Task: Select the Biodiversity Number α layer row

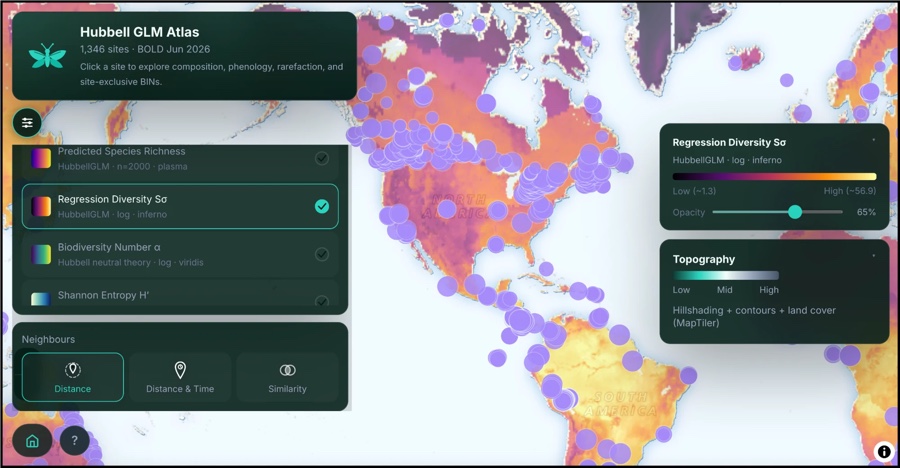Action: (180, 254)
